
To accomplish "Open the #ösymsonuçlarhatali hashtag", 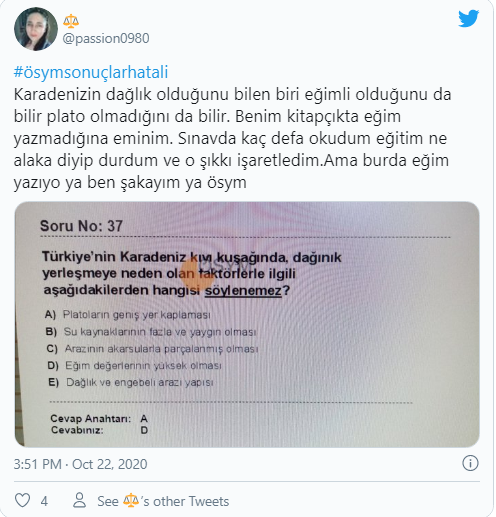I will point(91,72).
